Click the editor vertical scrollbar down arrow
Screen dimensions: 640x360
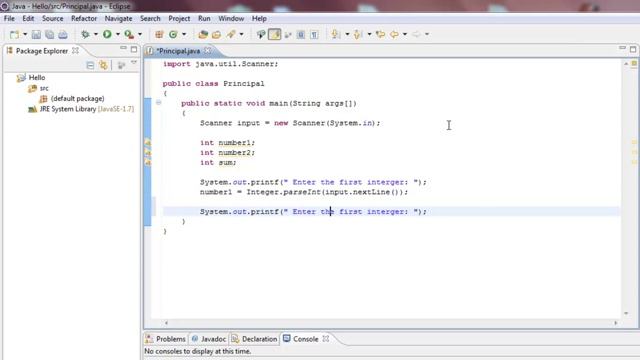click(x=626, y=313)
